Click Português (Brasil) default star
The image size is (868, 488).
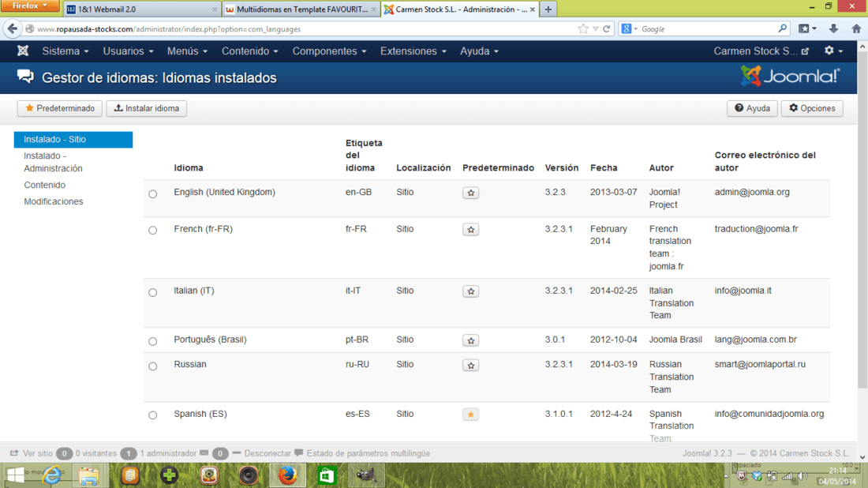click(x=470, y=340)
